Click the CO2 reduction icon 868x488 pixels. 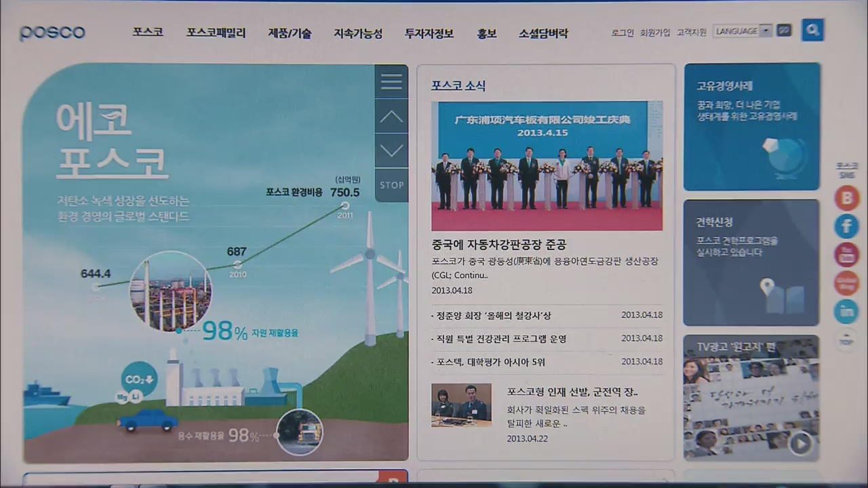[x=139, y=380]
